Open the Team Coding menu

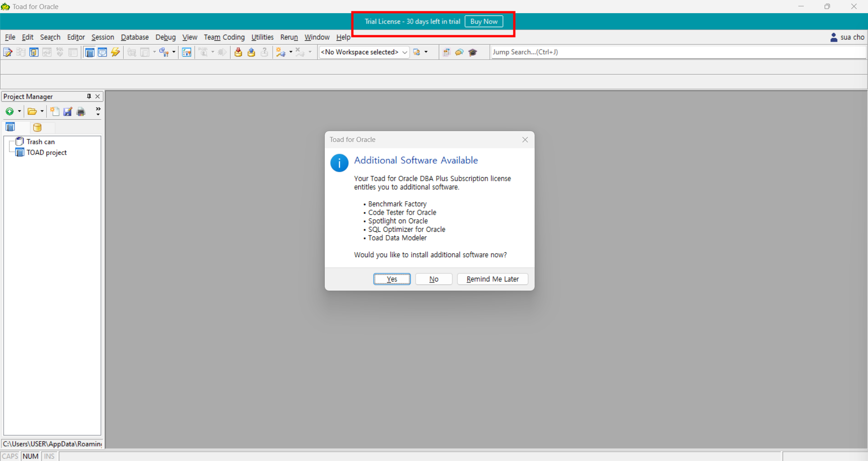point(224,37)
